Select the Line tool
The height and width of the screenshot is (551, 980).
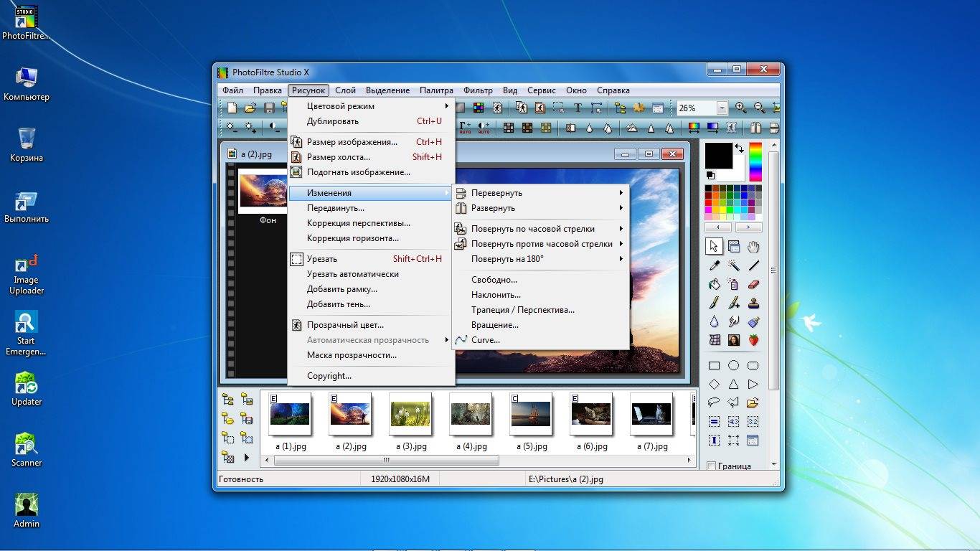tap(753, 265)
